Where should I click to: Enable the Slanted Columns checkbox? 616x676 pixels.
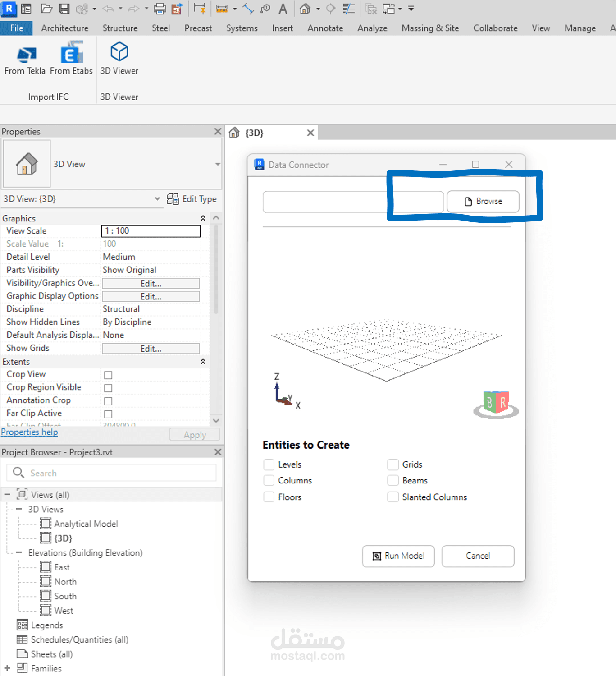[x=393, y=497]
